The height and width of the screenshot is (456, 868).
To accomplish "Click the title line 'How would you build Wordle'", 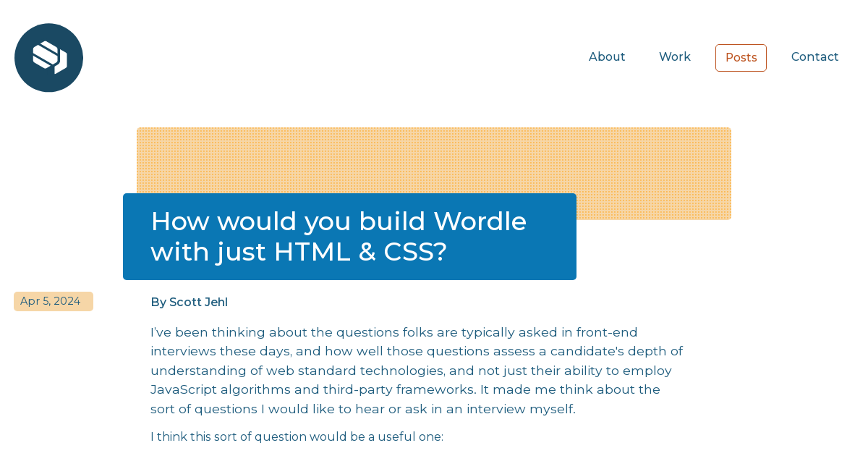I will tap(339, 221).
